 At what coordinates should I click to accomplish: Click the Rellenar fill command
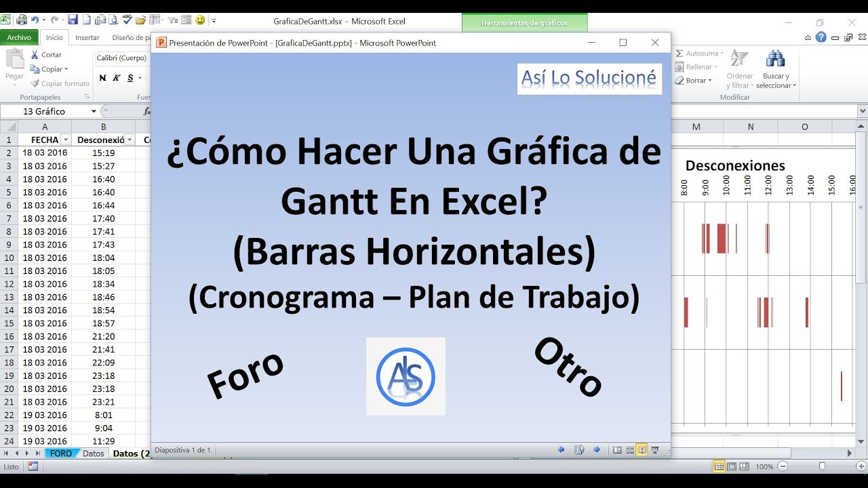(x=695, y=66)
